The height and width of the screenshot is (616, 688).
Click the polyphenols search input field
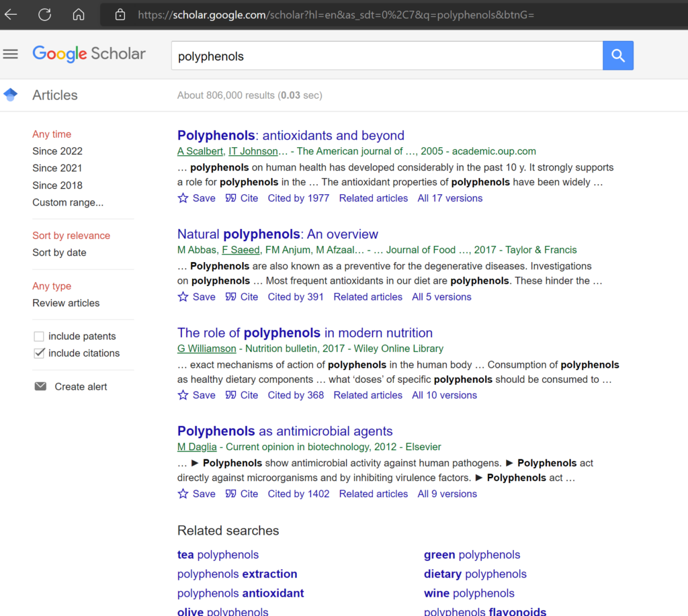[386, 56]
